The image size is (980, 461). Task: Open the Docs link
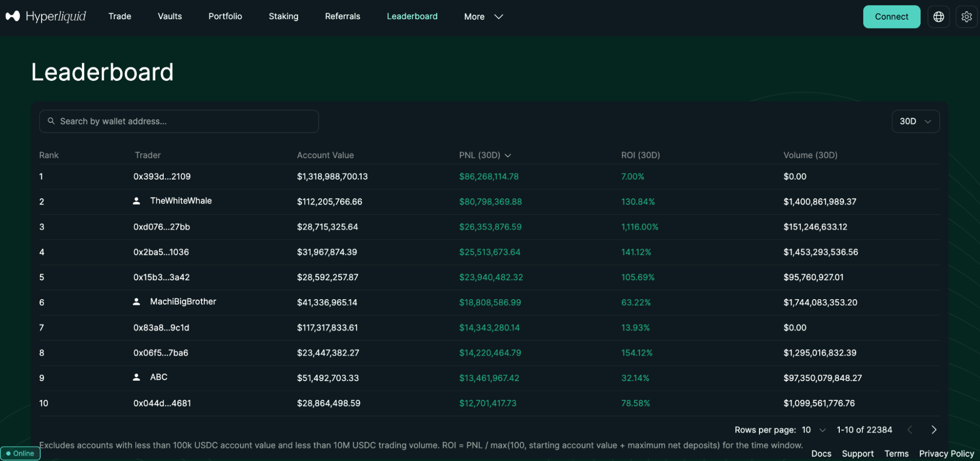click(x=821, y=454)
